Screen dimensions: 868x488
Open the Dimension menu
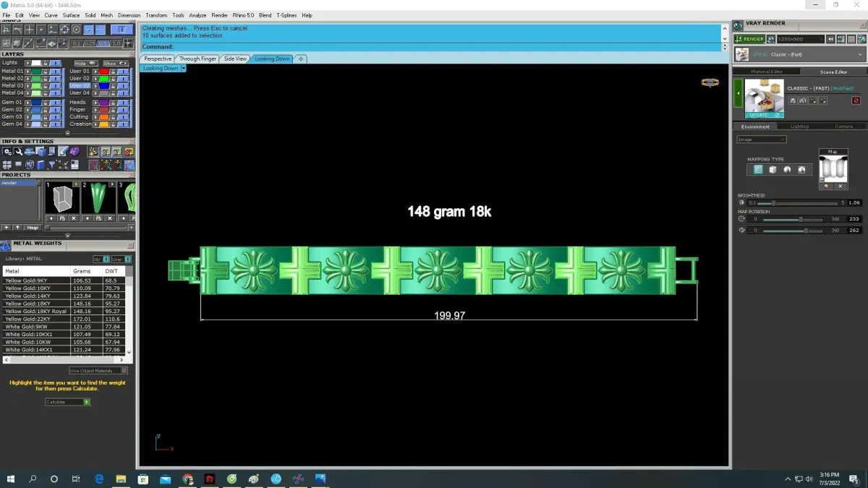tap(129, 15)
